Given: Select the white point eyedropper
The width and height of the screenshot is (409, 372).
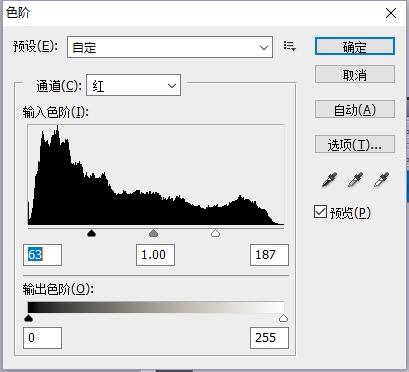Looking at the screenshot, I should [381, 180].
